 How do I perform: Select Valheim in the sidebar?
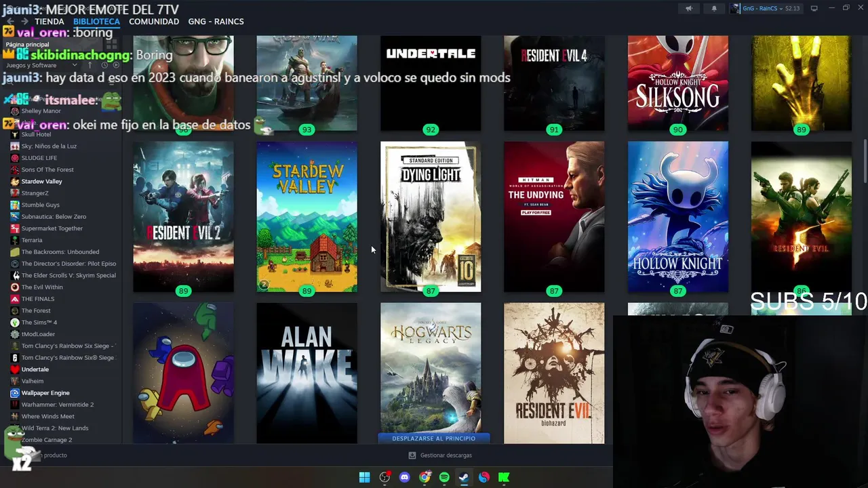32,381
